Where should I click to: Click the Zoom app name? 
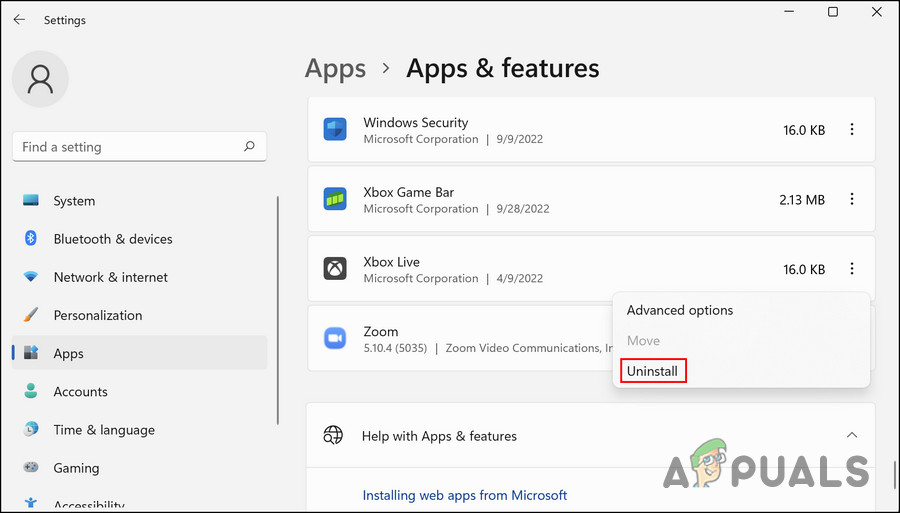coord(381,331)
